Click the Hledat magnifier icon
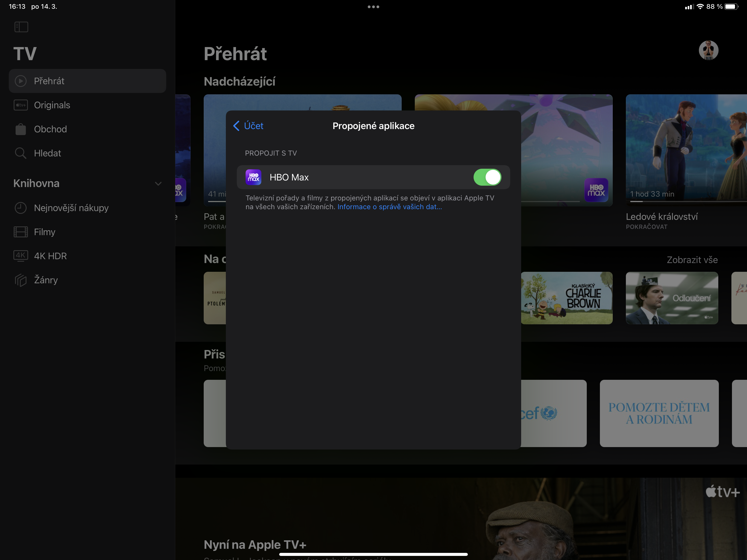The image size is (747, 560). [x=21, y=153]
